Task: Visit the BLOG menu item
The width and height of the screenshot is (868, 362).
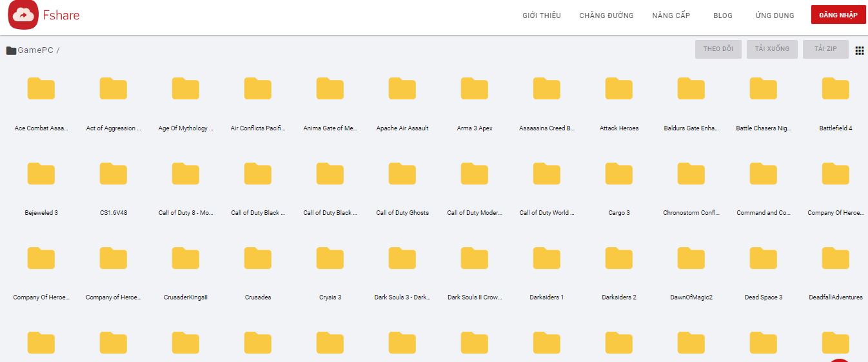Action: coord(723,15)
